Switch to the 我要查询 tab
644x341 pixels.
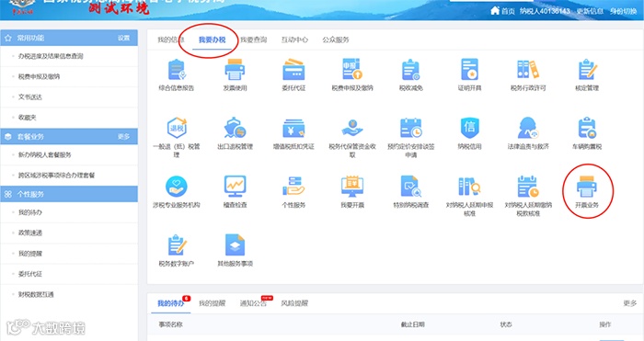(253, 40)
